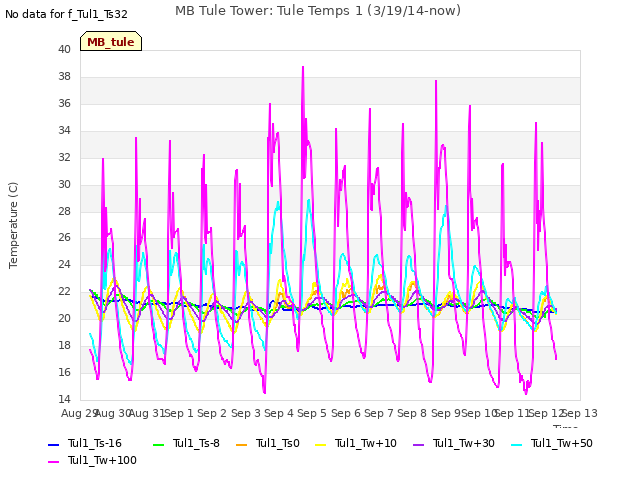Click the Tul1_Ts-8 green legend swatch
This screenshot has width=640, height=480.
pos(158,444)
